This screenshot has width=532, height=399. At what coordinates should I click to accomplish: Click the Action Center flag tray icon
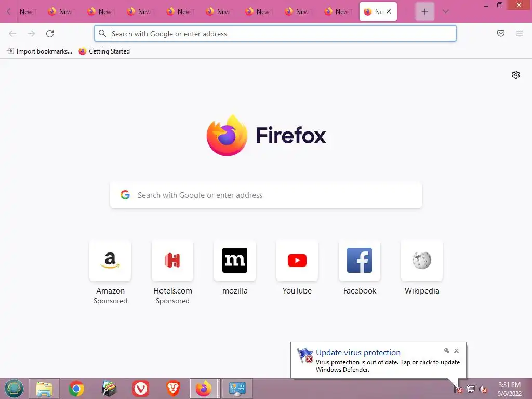(x=458, y=389)
